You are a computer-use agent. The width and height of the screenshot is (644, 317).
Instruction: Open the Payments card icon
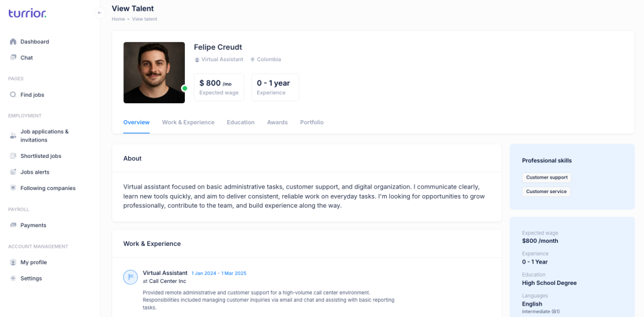coord(13,225)
